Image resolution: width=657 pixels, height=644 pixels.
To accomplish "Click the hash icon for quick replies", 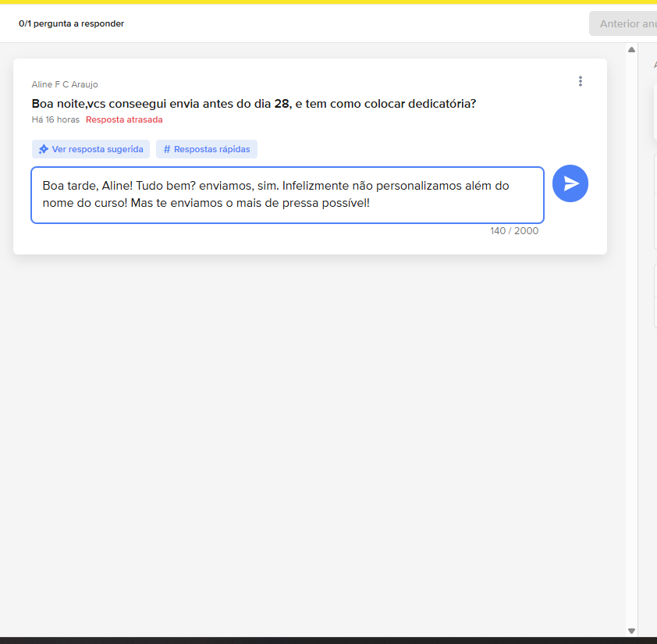I will (167, 149).
